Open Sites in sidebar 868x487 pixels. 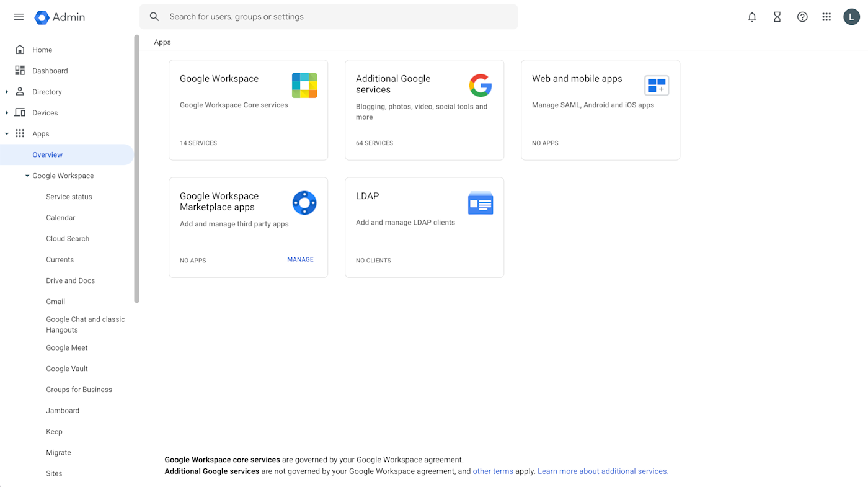coord(54,473)
